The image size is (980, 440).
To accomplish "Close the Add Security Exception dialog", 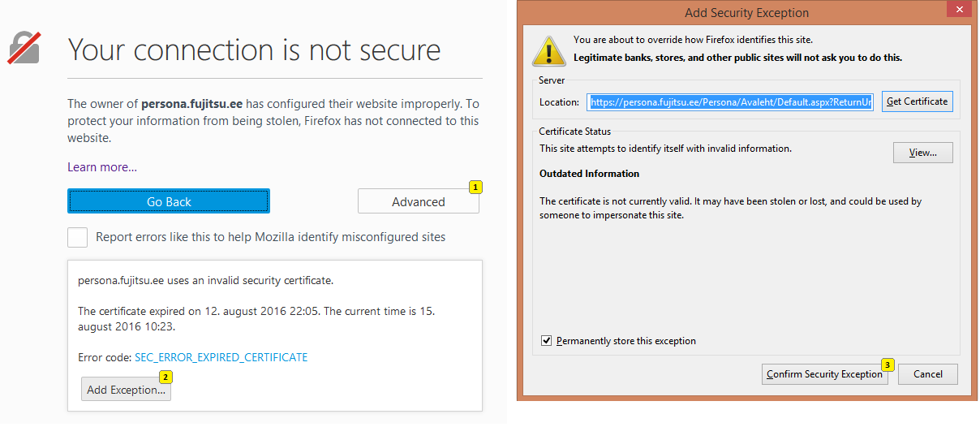I will [x=960, y=11].
